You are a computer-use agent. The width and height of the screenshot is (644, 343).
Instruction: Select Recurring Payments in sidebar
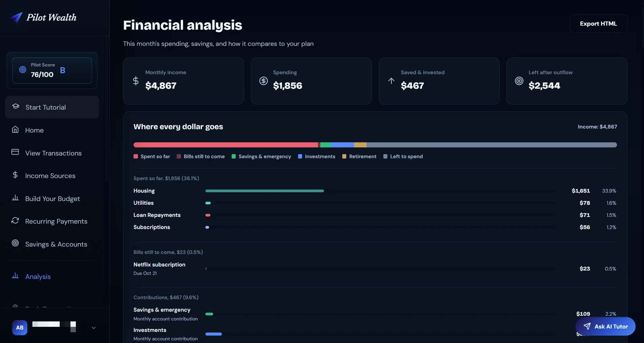point(52,221)
